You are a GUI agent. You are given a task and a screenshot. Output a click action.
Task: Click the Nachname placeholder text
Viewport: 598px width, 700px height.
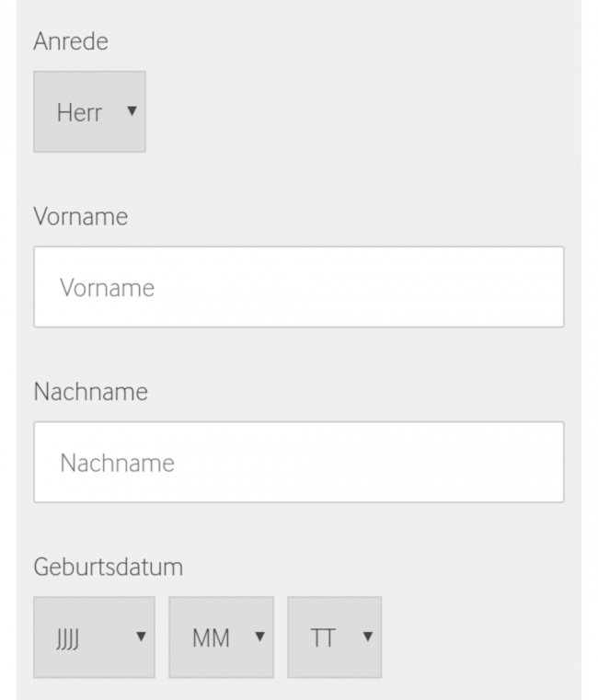[117, 463]
